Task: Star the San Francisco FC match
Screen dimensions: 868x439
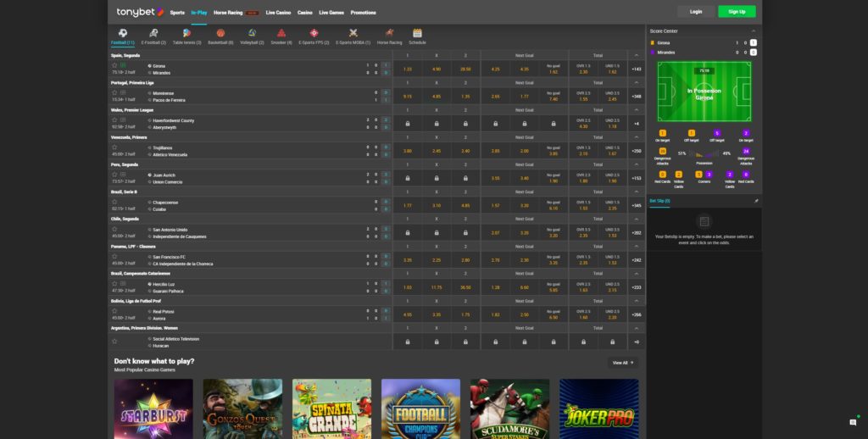Action: click(x=114, y=256)
